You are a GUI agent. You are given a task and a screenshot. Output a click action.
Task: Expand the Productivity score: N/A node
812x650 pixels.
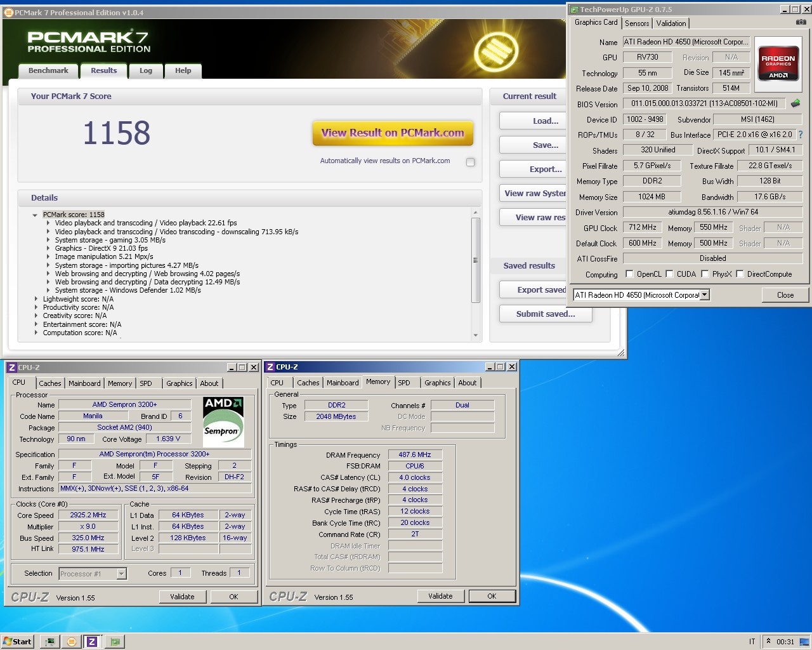pos(36,307)
